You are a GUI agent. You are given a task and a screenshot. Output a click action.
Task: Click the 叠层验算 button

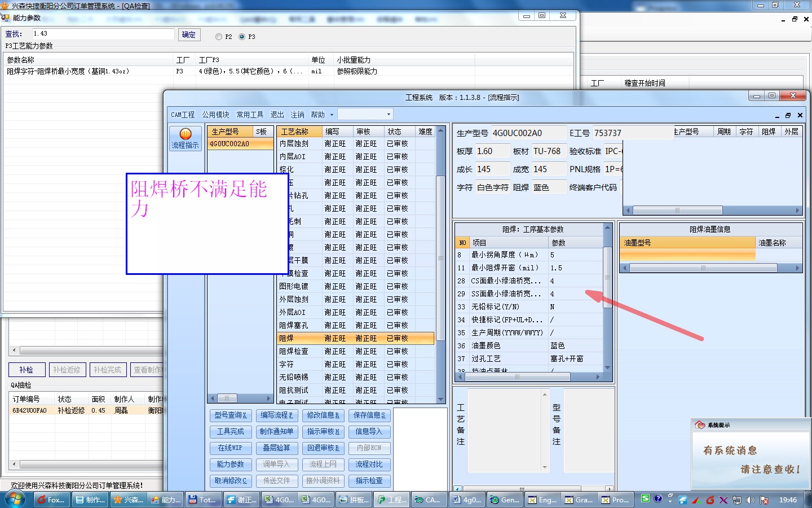[x=276, y=448]
